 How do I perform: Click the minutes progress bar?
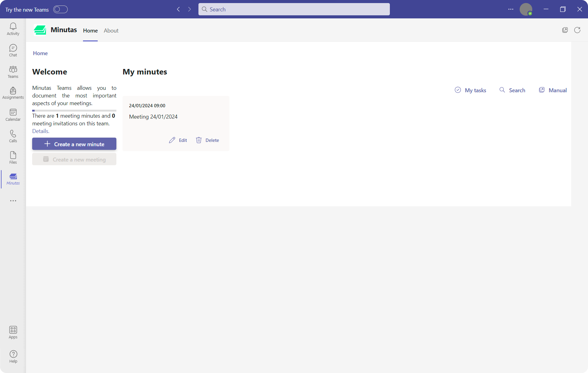(x=74, y=111)
